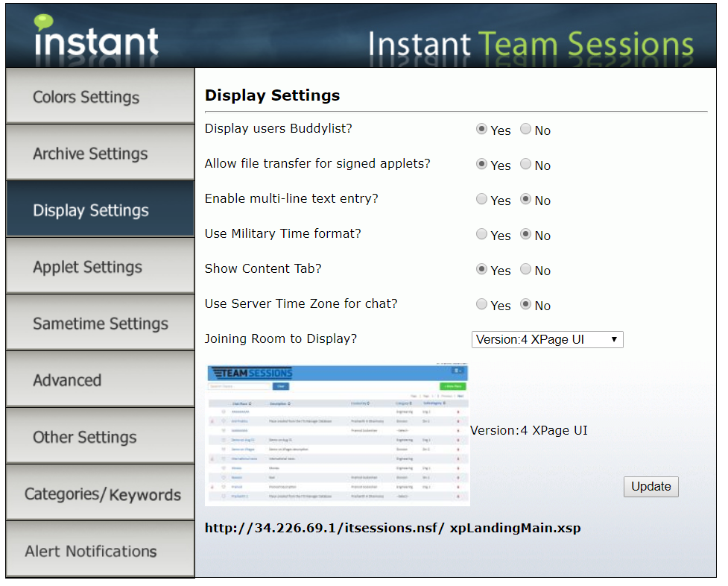Choose Yes for file transfer signed applets

pos(481,163)
